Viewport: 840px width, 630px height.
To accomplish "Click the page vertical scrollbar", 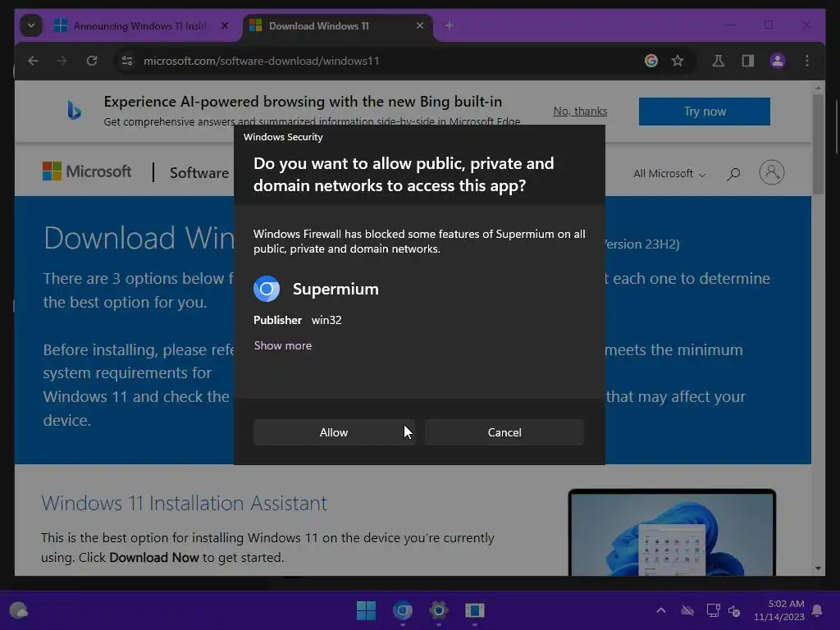I will (x=818, y=144).
